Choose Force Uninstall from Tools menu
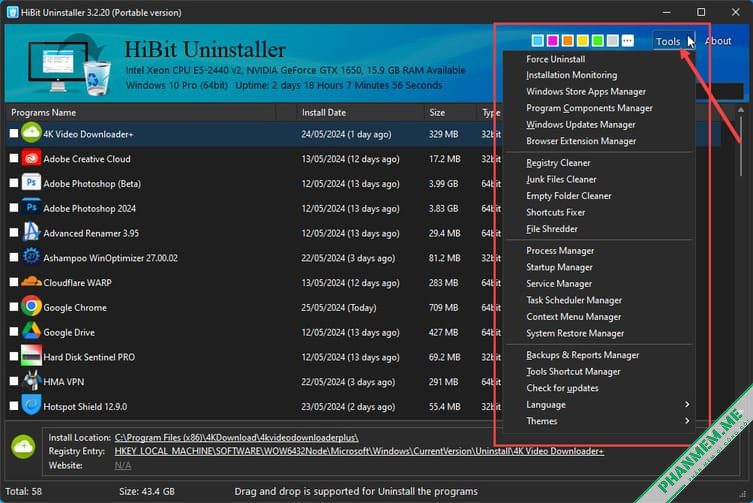This screenshot has width=753, height=503. pos(599,59)
